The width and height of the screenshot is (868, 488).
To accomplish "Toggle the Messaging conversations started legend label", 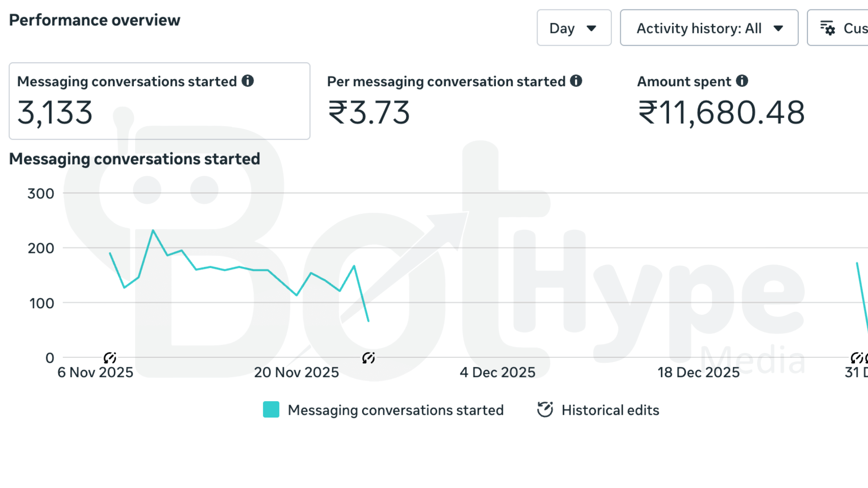I will (x=396, y=410).
